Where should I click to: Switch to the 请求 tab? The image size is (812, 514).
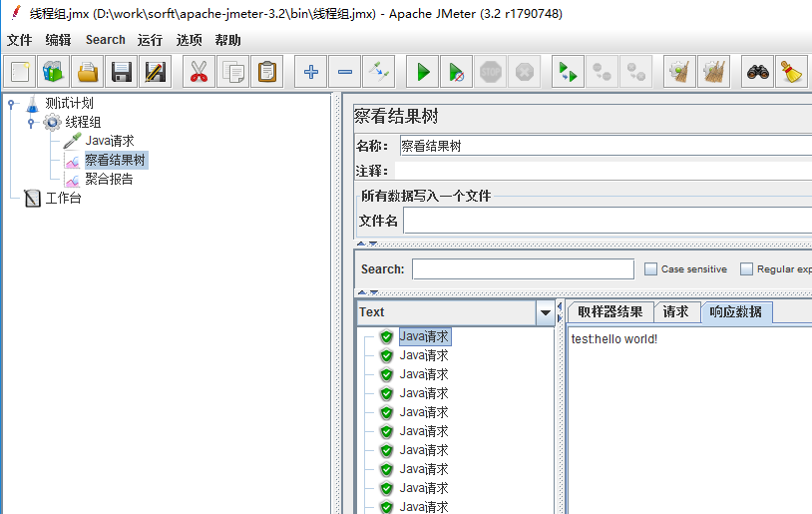pos(676,312)
